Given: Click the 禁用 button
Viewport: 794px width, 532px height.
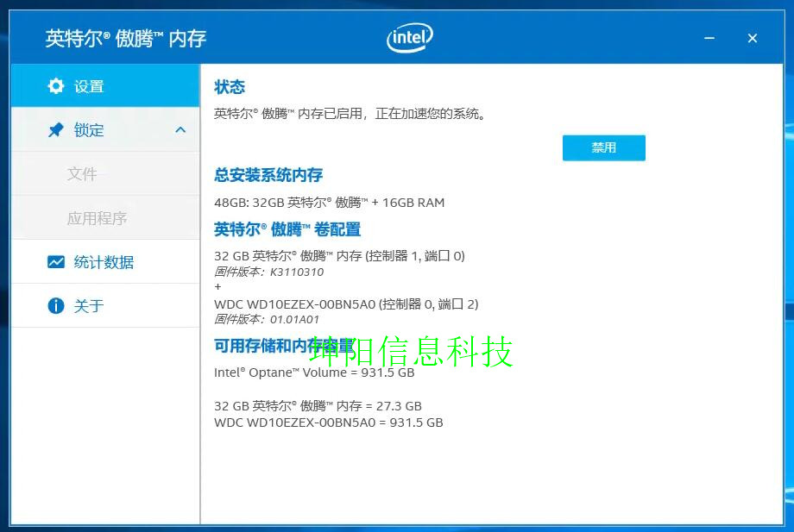Looking at the screenshot, I should tap(603, 147).
